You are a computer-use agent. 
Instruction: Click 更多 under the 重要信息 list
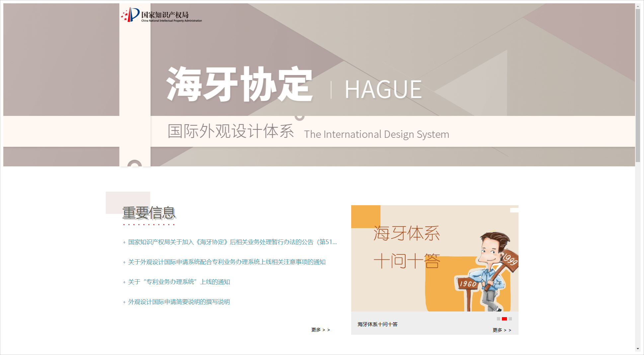point(320,330)
